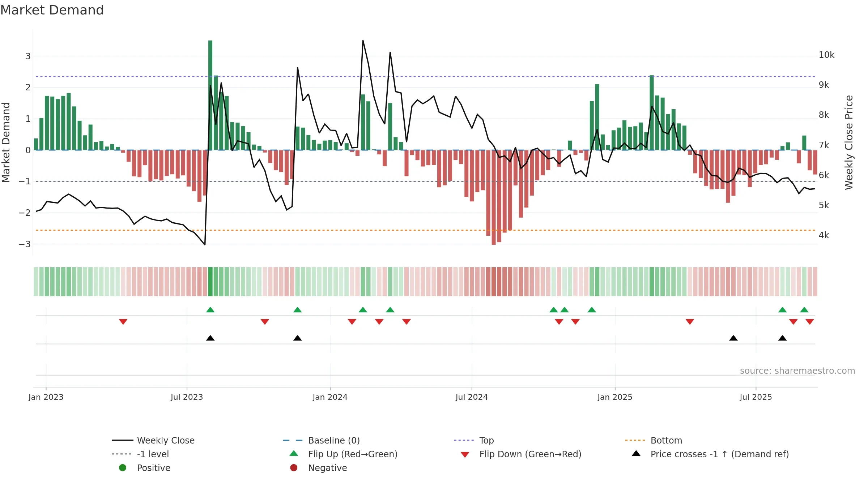Click the 8k right-axis tick label
Screen dimensions: 868x488
(824, 115)
